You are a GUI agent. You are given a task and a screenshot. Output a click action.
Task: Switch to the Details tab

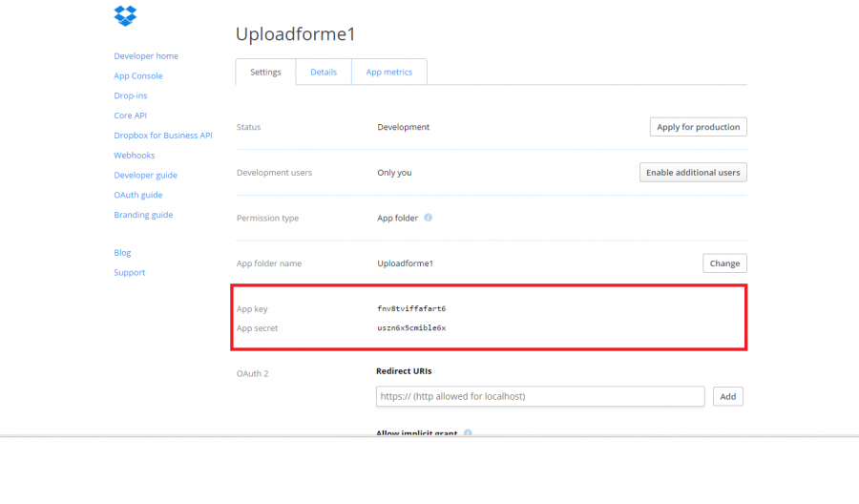click(x=324, y=72)
